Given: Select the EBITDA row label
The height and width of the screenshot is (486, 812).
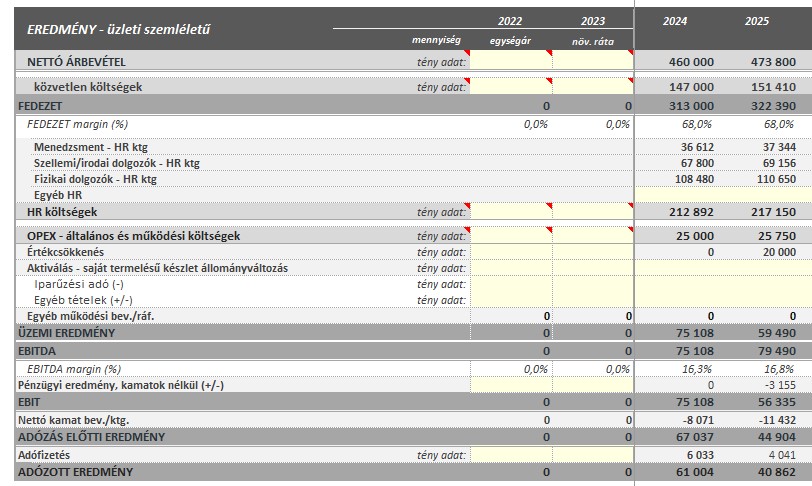Looking at the screenshot, I should pyautogui.click(x=37, y=351).
